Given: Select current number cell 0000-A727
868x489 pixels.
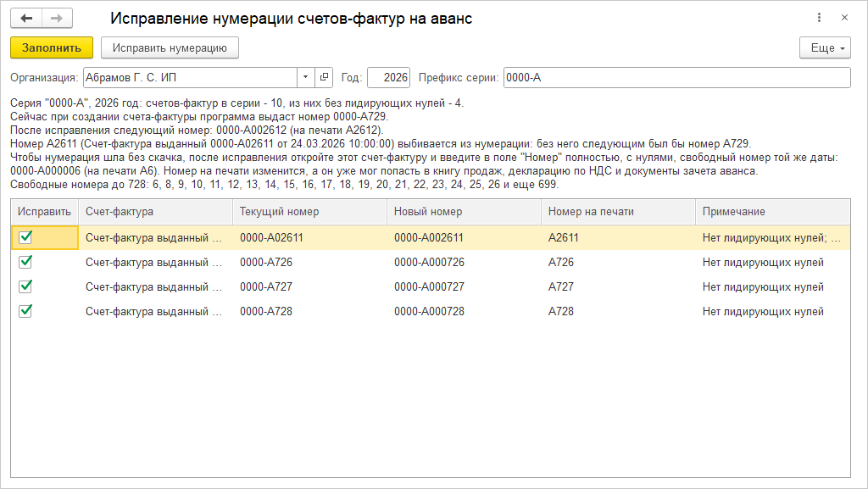Looking at the screenshot, I should [x=310, y=287].
